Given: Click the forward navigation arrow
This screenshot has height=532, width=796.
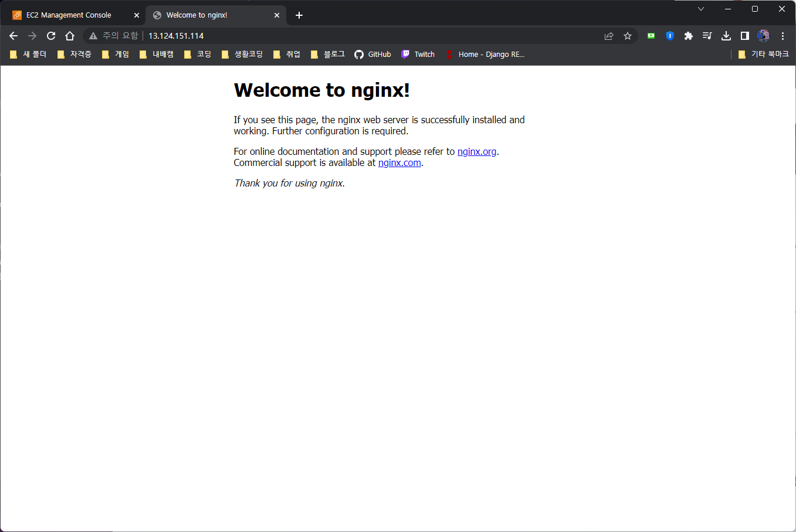Looking at the screenshot, I should point(32,36).
